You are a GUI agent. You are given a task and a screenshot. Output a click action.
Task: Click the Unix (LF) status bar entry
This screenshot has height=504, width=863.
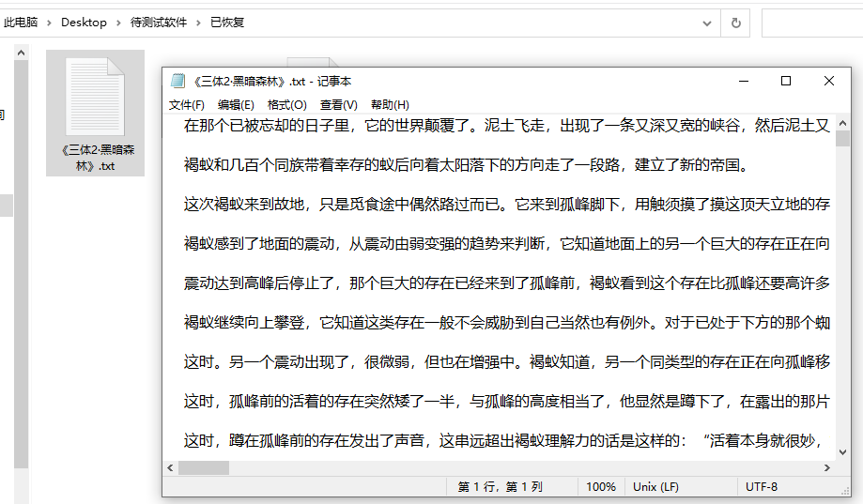point(655,487)
